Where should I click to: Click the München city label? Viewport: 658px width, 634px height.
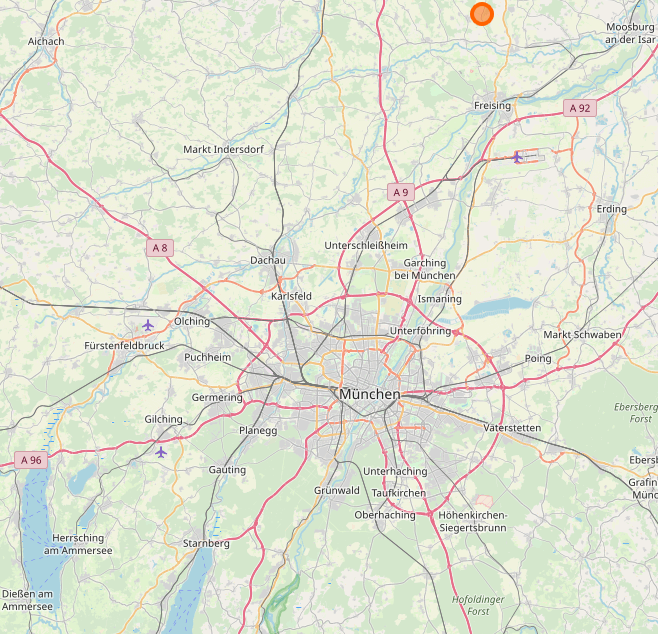370,394
